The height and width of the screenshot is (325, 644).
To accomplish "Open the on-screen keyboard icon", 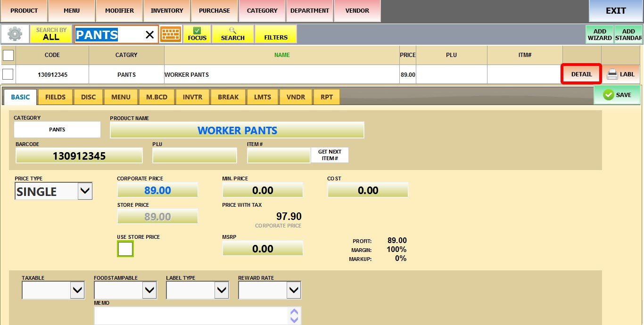I will (x=171, y=34).
